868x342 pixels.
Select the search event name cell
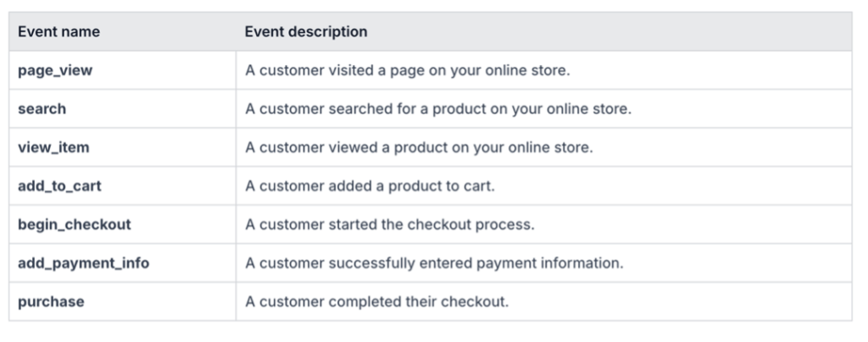click(122, 109)
